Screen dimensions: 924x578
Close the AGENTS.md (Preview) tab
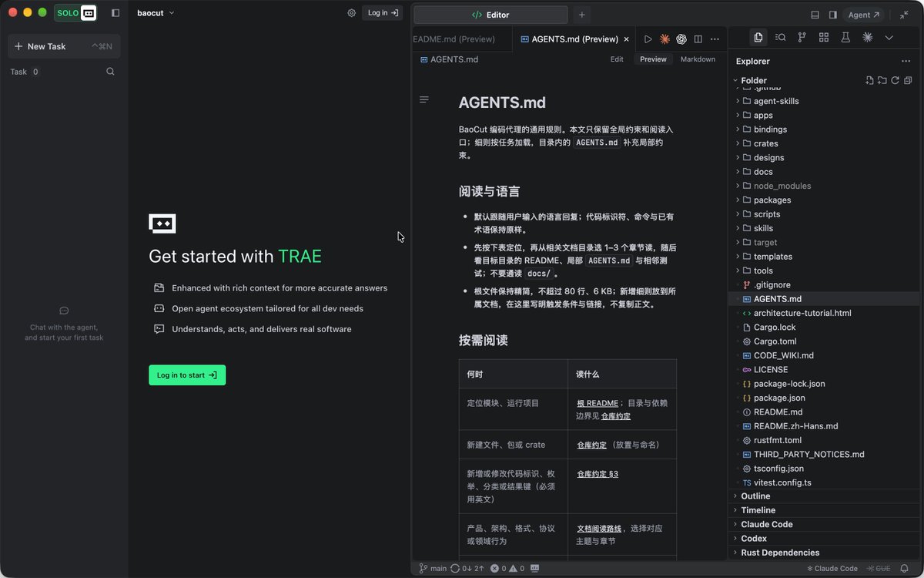pyautogui.click(x=626, y=39)
